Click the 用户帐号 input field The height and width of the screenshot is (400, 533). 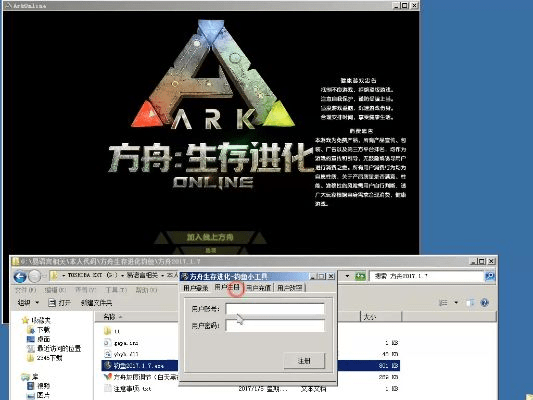(275, 309)
